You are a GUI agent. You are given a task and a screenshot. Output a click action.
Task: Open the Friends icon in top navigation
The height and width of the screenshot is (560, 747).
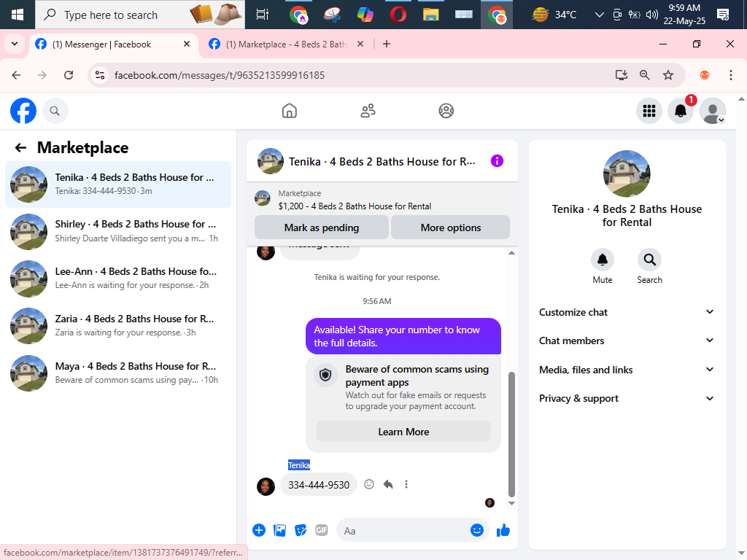368,111
